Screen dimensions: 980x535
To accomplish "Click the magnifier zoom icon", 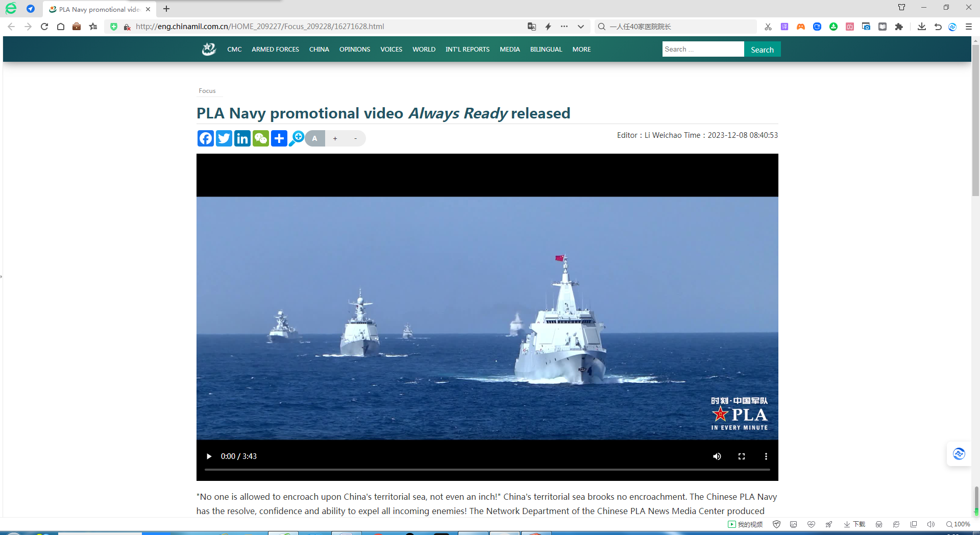I will [x=297, y=138].
